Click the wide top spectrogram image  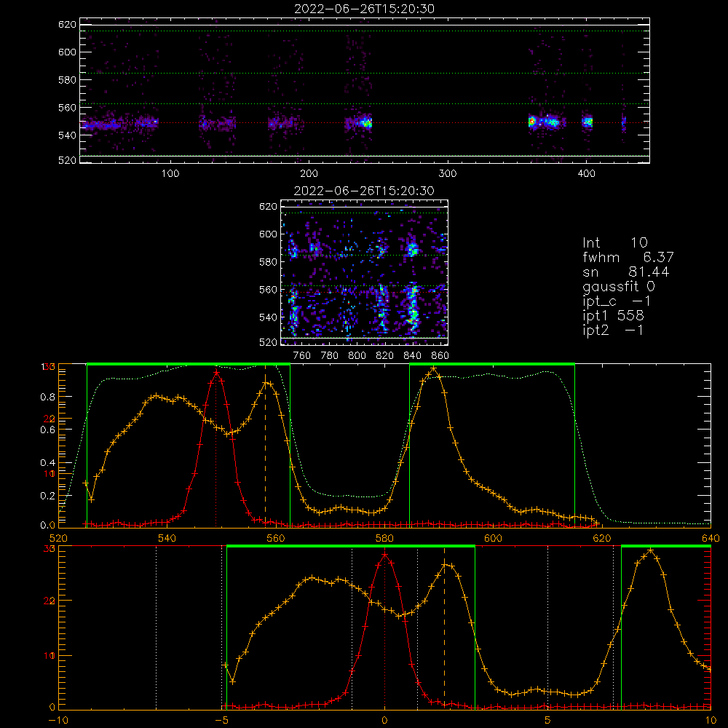pyautogui.click(x=365, y=90)
